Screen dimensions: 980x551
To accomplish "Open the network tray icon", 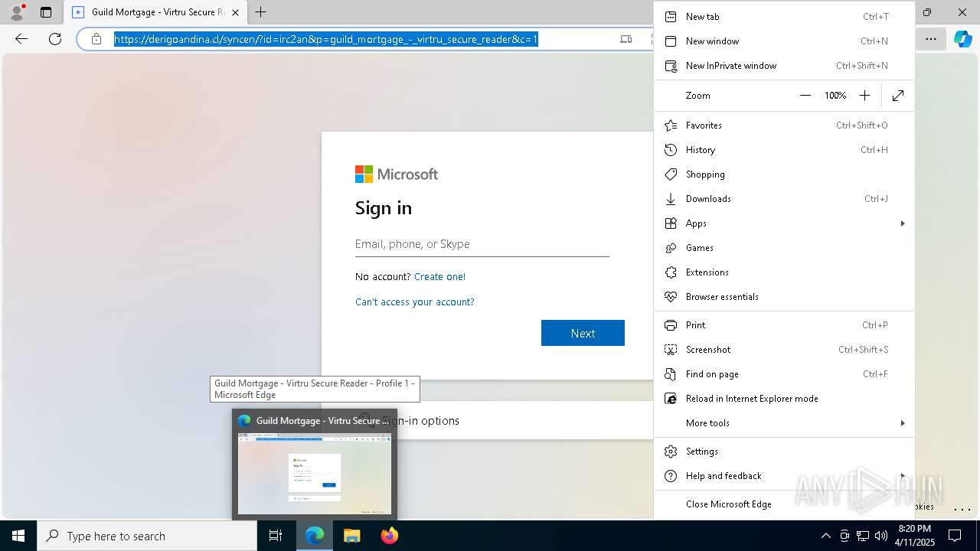I will tap(863, 536).
